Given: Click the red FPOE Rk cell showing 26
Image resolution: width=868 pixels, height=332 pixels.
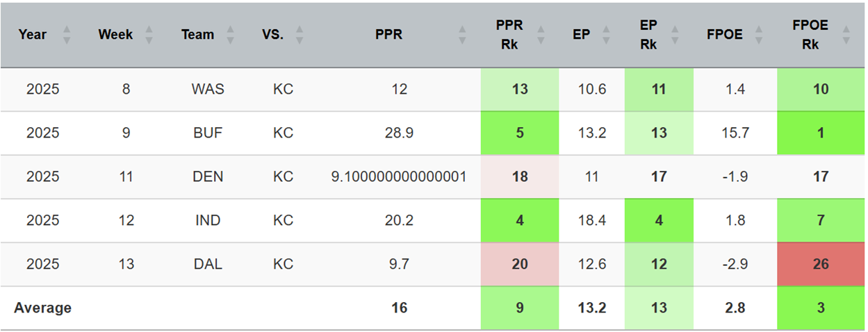Looking at the screenshot, I should [x=821, y=264].
